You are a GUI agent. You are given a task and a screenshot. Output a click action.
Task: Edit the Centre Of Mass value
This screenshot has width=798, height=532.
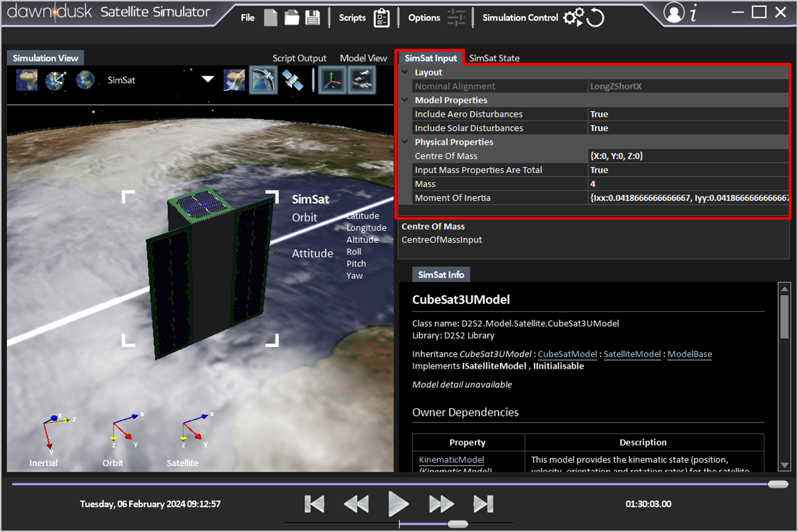[688, 156]
